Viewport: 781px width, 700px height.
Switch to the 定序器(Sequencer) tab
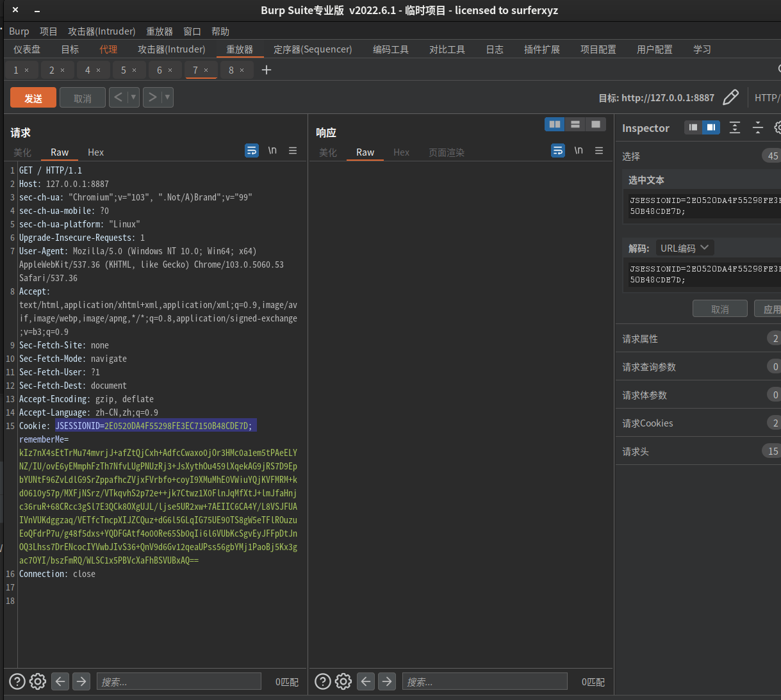[313, 49]
